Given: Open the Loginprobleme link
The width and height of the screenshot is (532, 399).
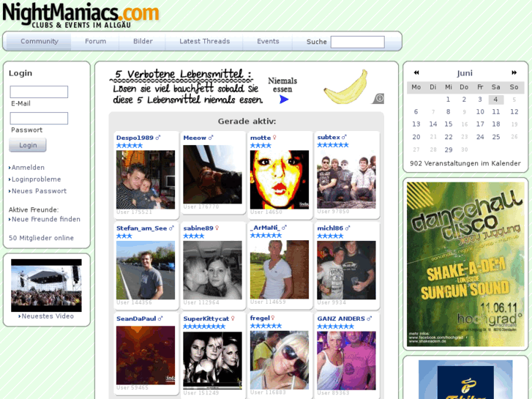Looking at the screenshot, I should 37,179.
